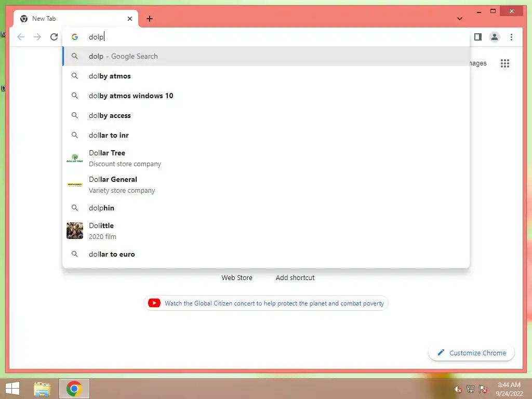Select the New Tab tab
532x399 pixels.
76,19
